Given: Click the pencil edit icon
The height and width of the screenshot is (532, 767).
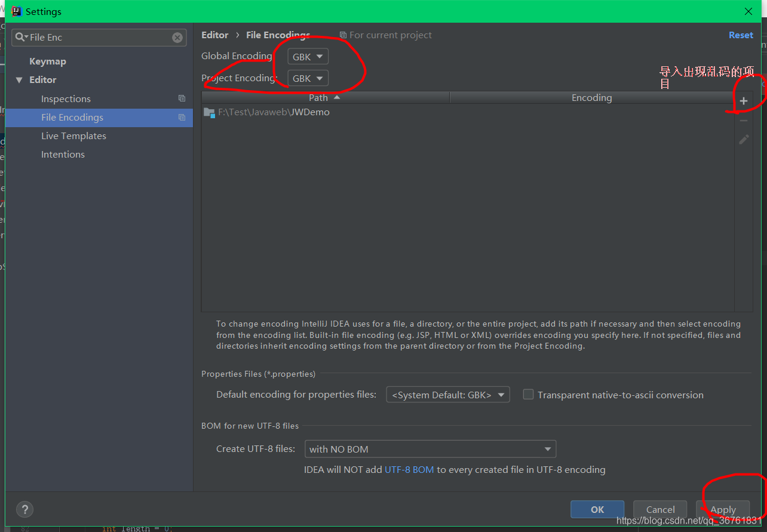Looking at the screenshot, I should pyautogui.click(x=744, y=139).
